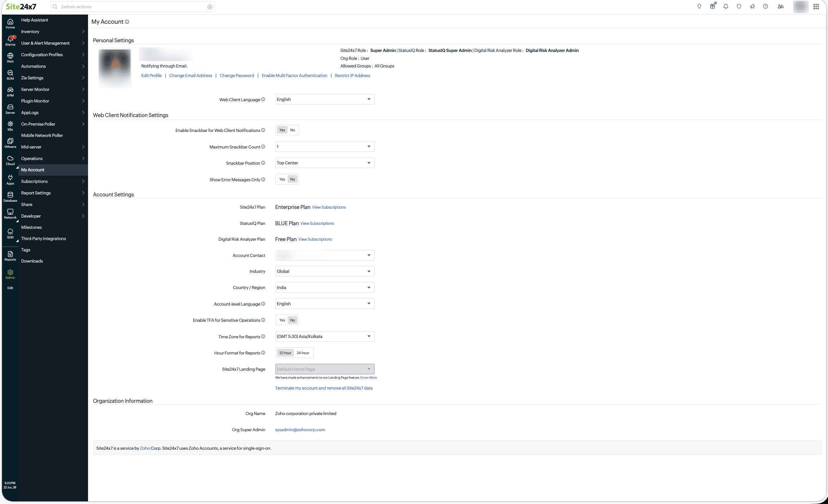828x504 pixels.
Task: Set Show Error Messages Only to No
Action: click(x=293, y=179)
